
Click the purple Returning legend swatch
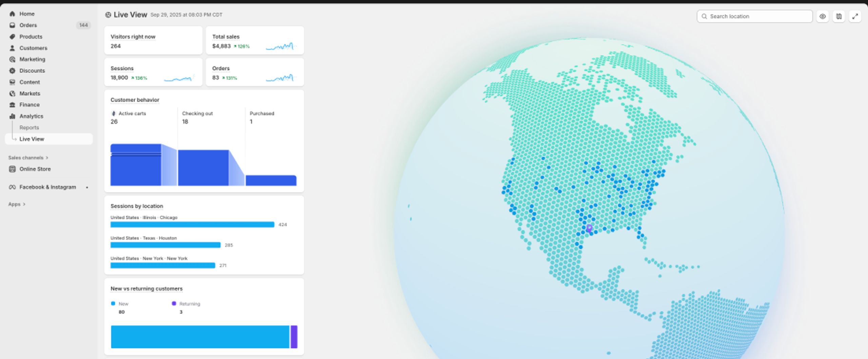174,303
